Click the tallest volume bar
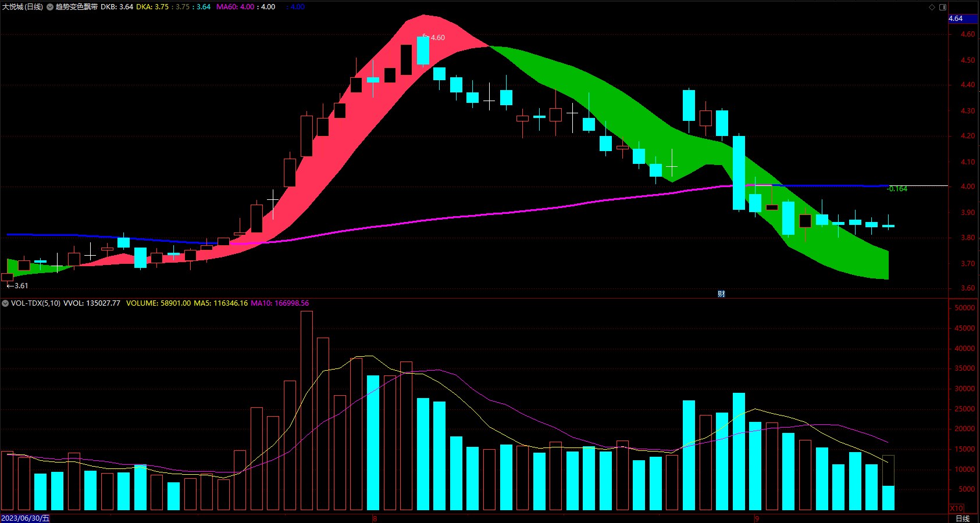The height and width of the screenshot is (523, 980). pos(307,411)
